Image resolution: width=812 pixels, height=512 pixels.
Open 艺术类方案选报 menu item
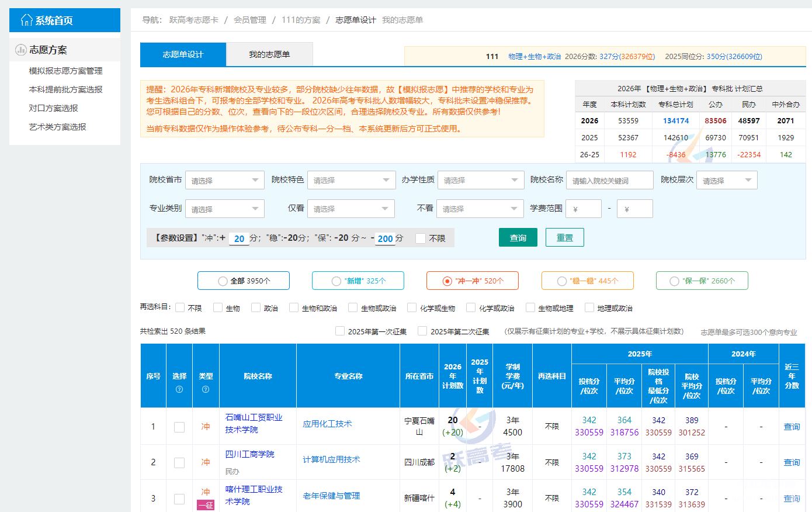[57, 127]
